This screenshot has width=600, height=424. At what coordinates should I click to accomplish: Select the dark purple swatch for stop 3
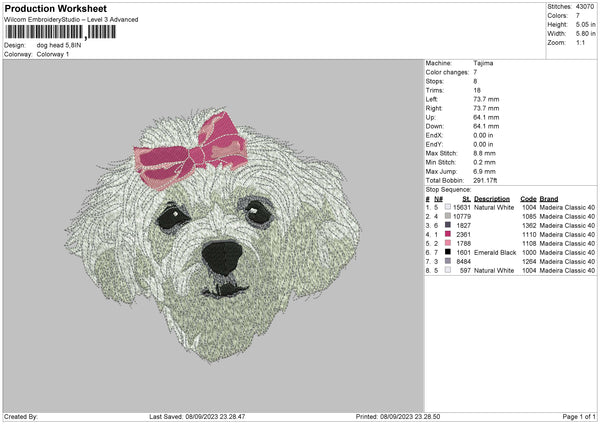(448, 225)
